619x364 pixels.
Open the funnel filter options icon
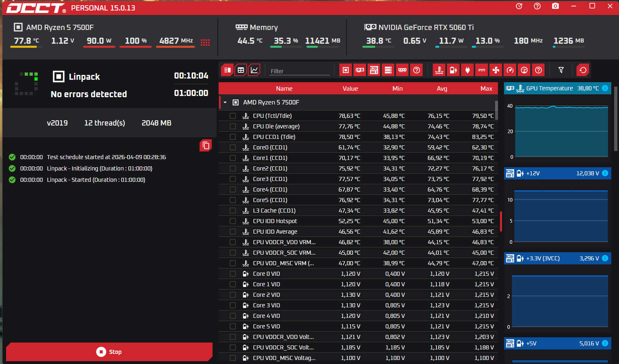tap(561, 70)
